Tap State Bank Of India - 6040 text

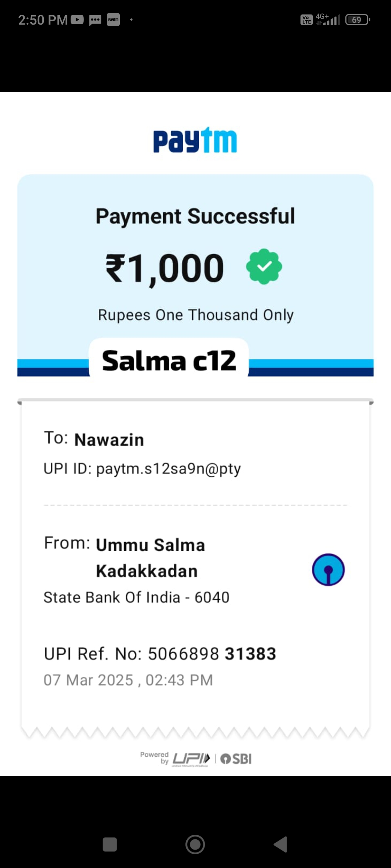(136, 597)
